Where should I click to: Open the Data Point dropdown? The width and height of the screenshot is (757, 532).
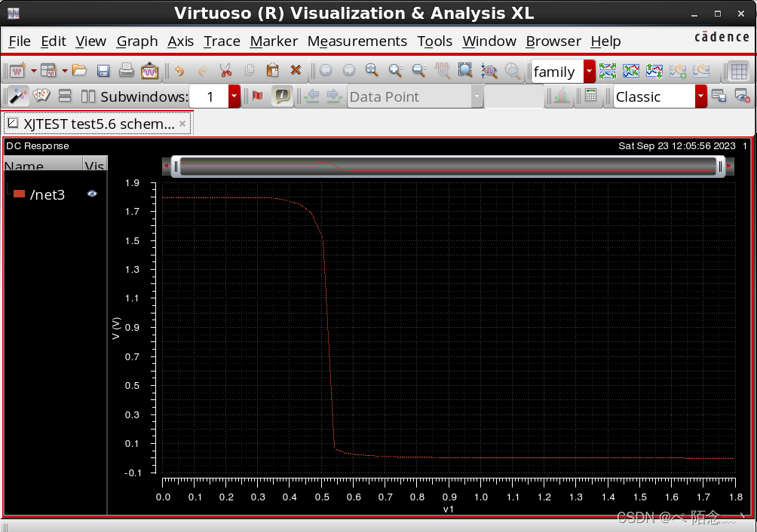point(477,96)
